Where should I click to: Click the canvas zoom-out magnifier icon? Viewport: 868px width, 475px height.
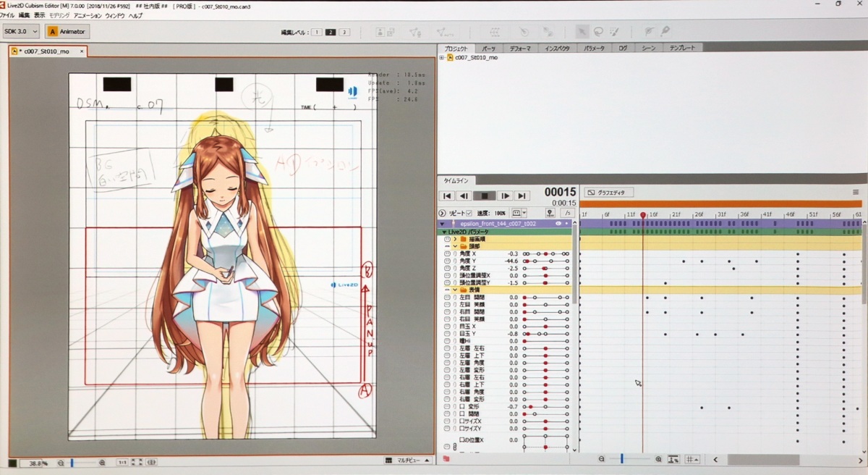[61, 462]
